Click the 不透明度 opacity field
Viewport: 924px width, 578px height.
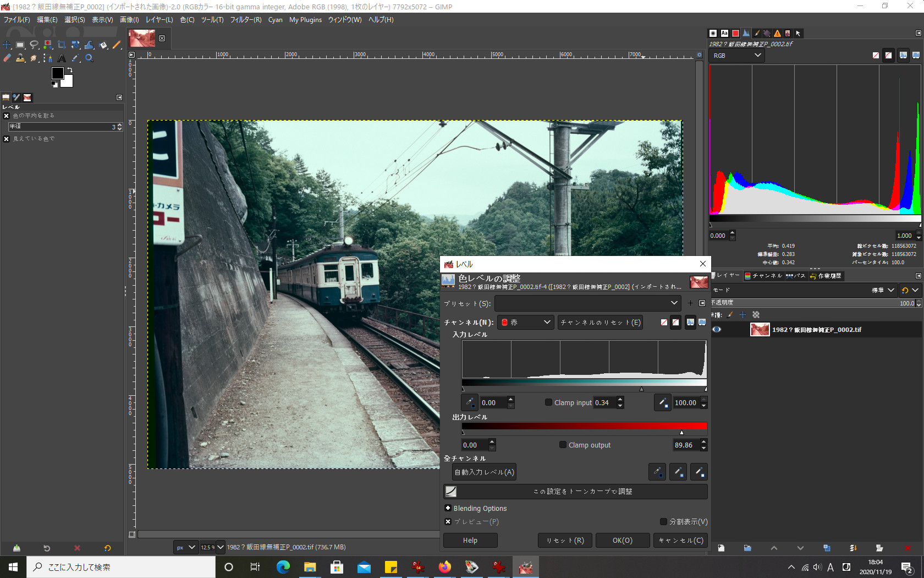tap(816, 303)
